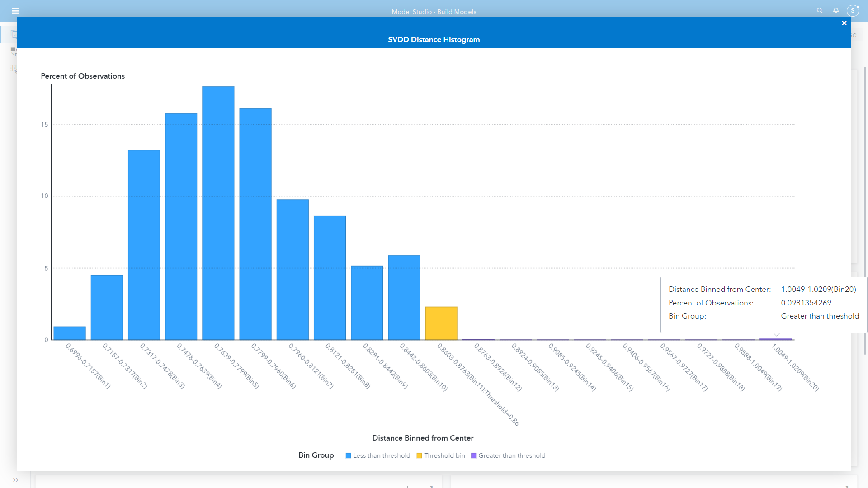Viewport: 868px width, 488px height.
Task: Click the purple Bin20 bar
Action: pos(776,339)
